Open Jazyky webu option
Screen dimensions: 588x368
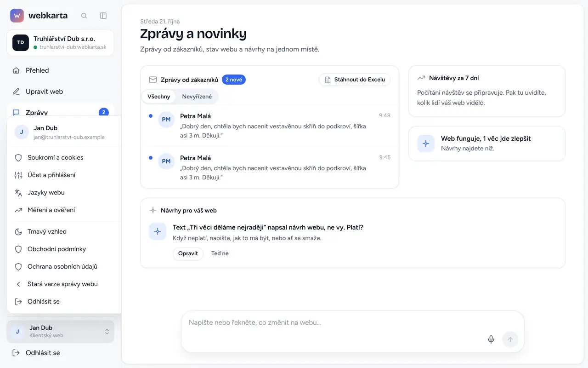(64, 192)
